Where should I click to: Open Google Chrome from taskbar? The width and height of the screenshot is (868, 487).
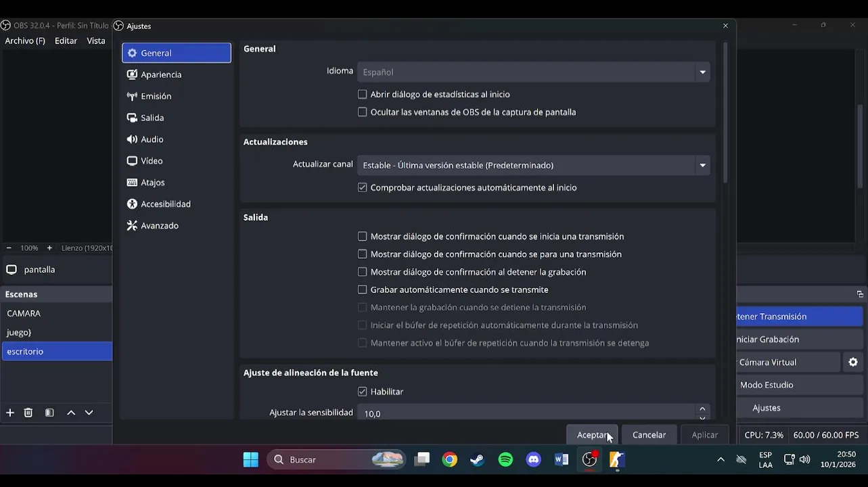pos(450,460)
